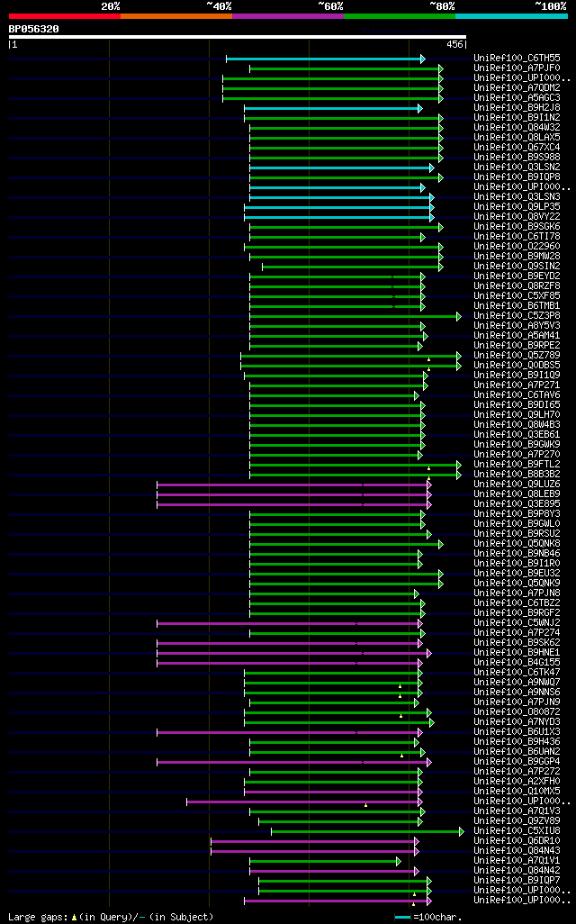
Task: Select hit label UniRef100_Q6DR10
Action: pyautogui.click(x=517, y=841)
